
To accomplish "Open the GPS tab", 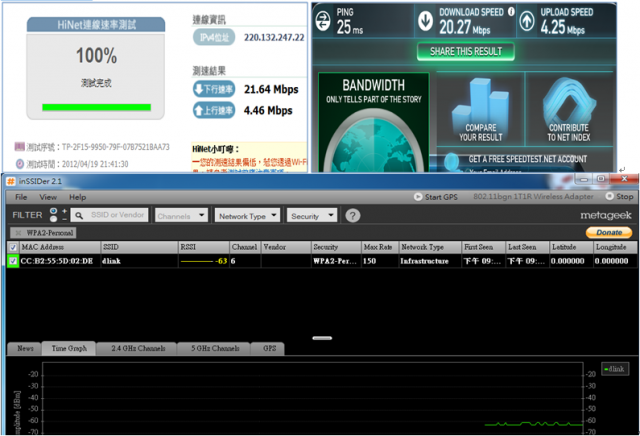I will 269,349.
